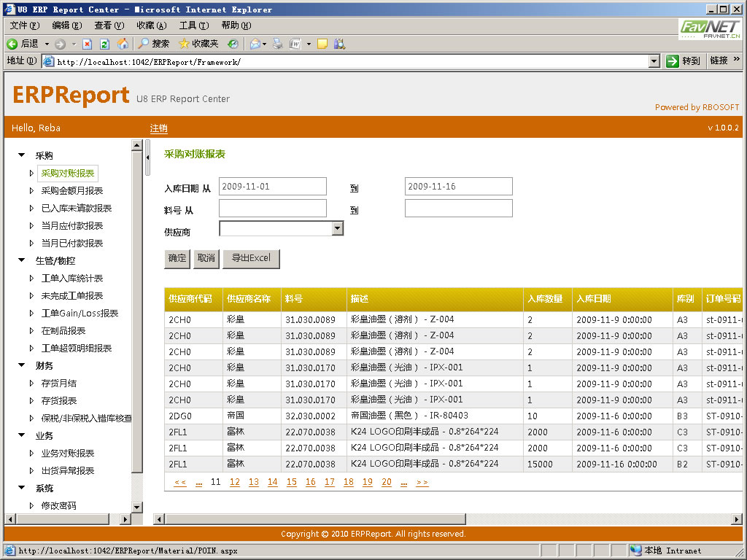This screenshot has height=560, width=747.
Task: Open the 工具 menu
Action: tap(194, 26)
